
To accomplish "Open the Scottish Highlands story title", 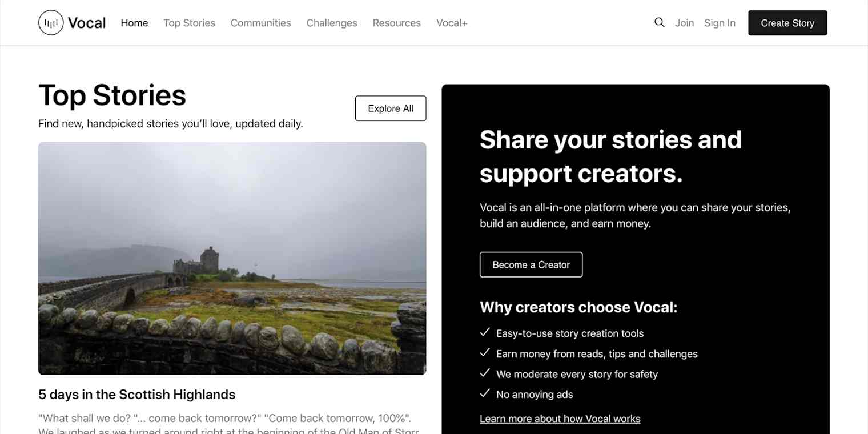I will click(x=136, y=394).
